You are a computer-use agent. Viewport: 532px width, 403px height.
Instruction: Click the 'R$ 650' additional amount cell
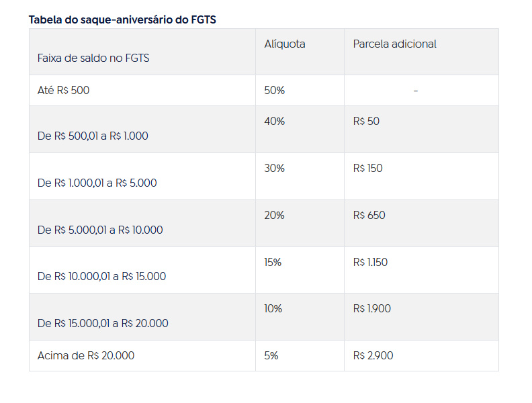point(369,216)
